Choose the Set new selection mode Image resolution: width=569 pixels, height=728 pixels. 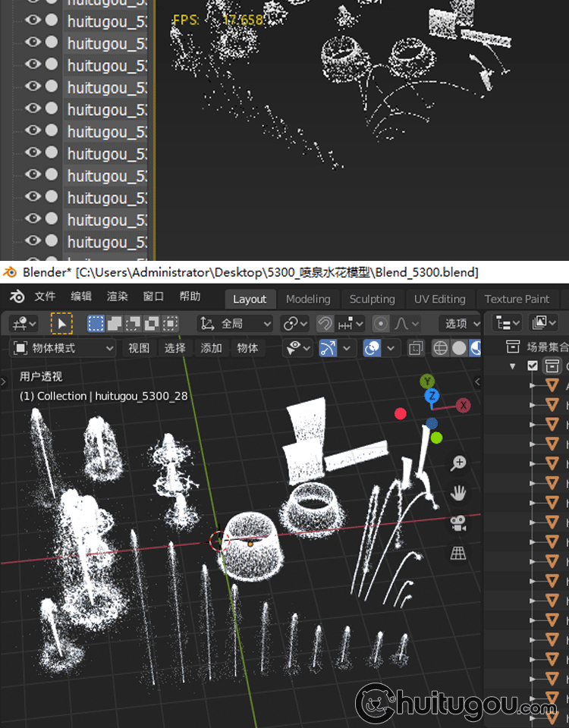(96, 324)
